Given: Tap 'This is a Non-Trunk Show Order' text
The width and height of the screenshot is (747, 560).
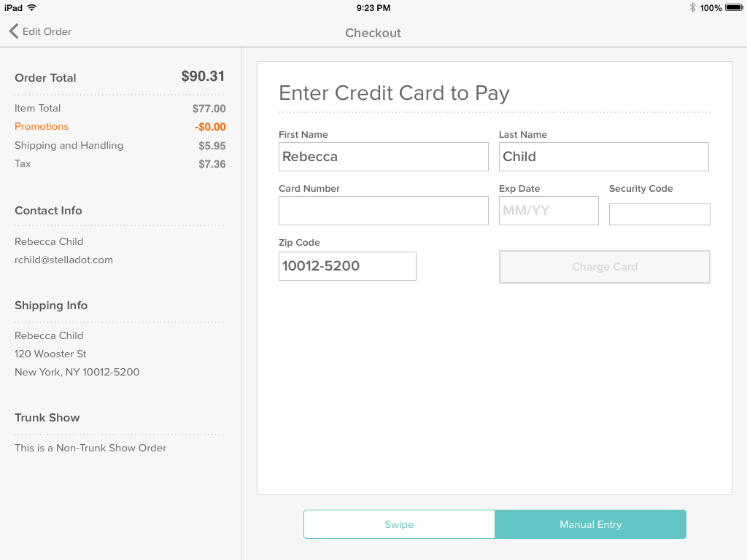Looking at the screenshot, I should click(90, 448).
